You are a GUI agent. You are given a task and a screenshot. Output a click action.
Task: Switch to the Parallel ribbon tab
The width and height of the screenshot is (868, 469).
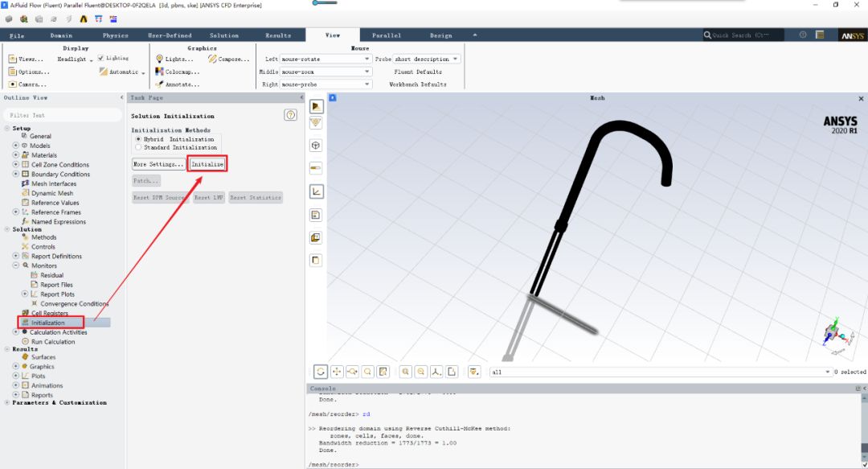coord(387,35)
